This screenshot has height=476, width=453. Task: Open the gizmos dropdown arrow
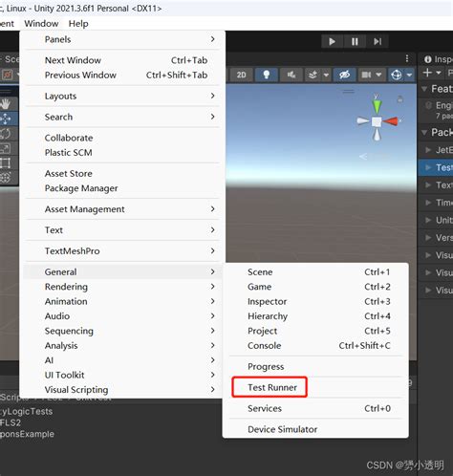[409, 76]
